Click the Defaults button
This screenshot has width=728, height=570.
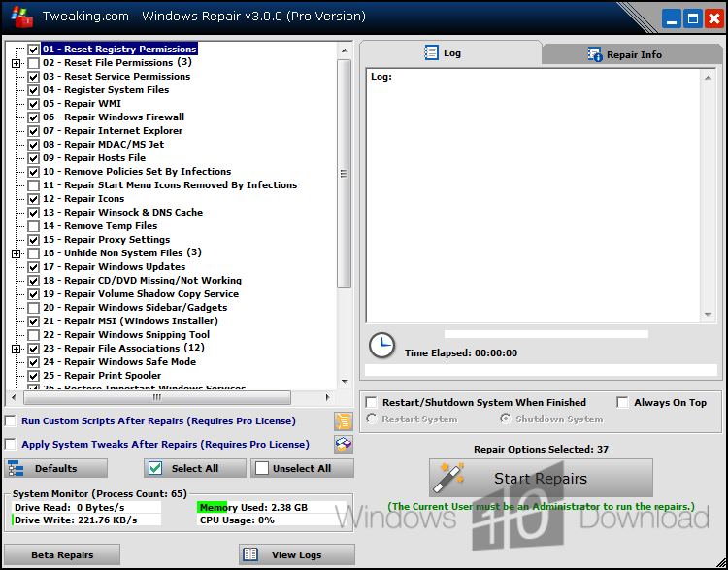[55, 468]
